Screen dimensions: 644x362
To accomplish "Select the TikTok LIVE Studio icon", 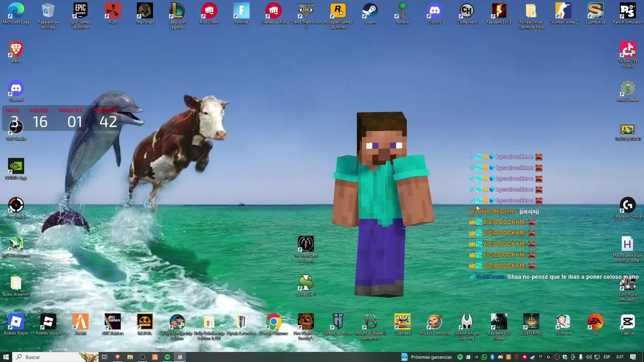I will [x=628, y=55].
